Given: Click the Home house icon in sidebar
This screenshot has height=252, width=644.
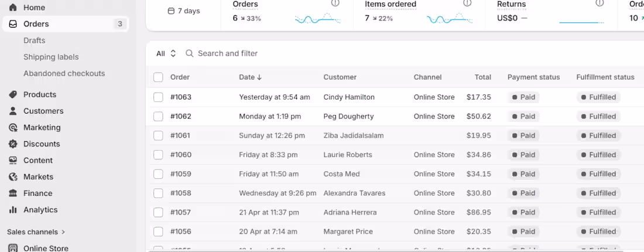Looking at the screenshot, I should click(13, 8).
